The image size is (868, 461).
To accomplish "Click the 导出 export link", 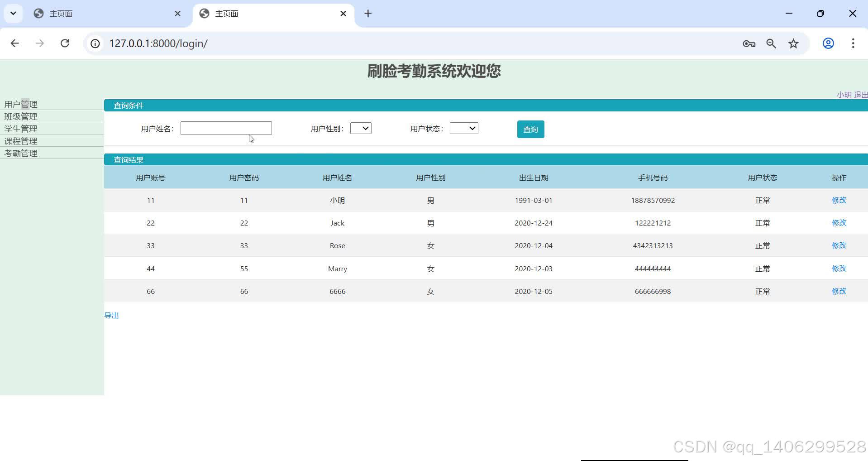I will (x=111, y=315).
